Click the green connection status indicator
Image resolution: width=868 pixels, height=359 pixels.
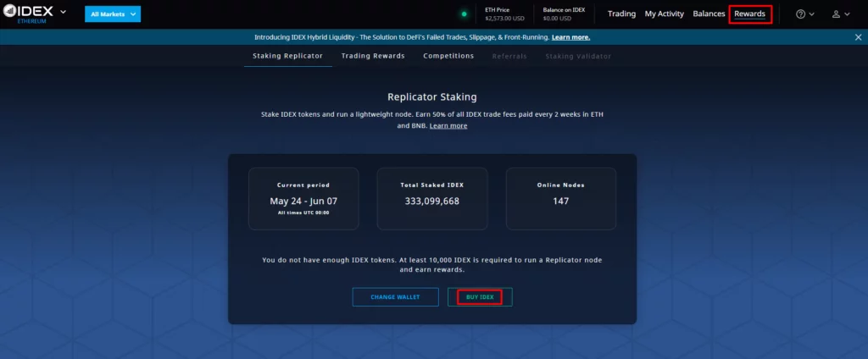click(464, 14)
